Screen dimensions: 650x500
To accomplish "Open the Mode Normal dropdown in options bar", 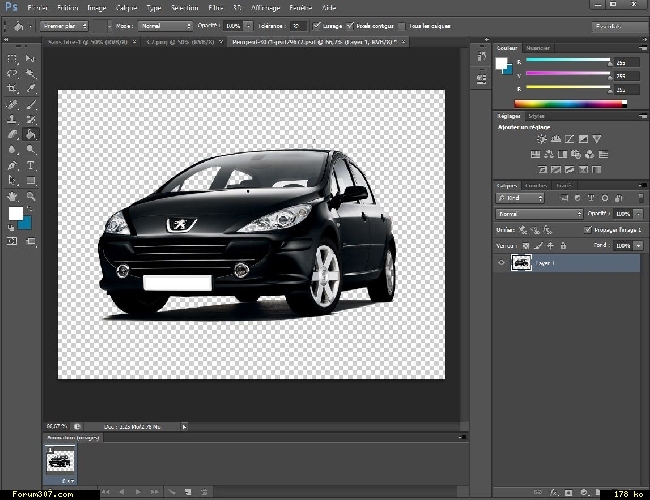I will coord(165,26).
